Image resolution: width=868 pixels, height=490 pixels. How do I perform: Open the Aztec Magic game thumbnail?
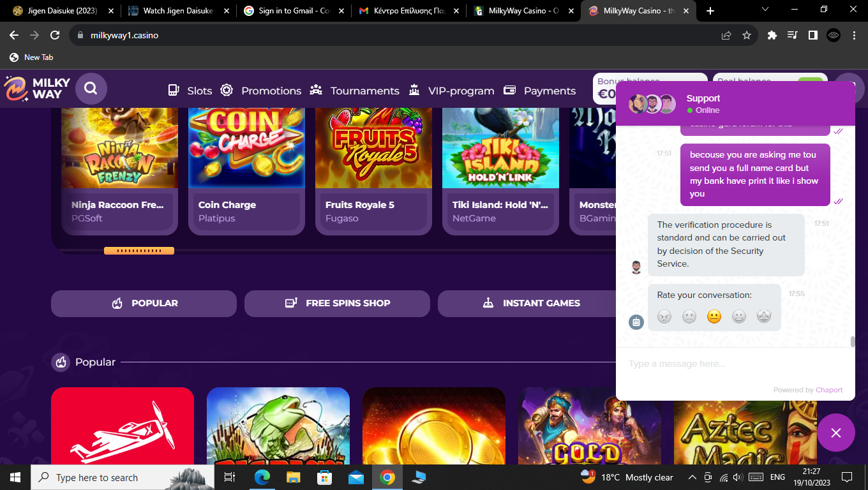[x=745, y=426]
